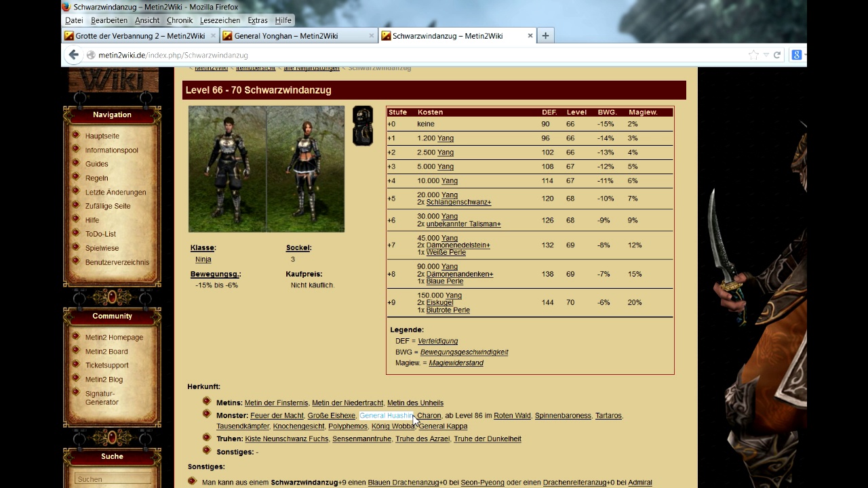Click the Schwarzwindanzug character armor image
Screen dimensions: 868x488
click(267, 169)
